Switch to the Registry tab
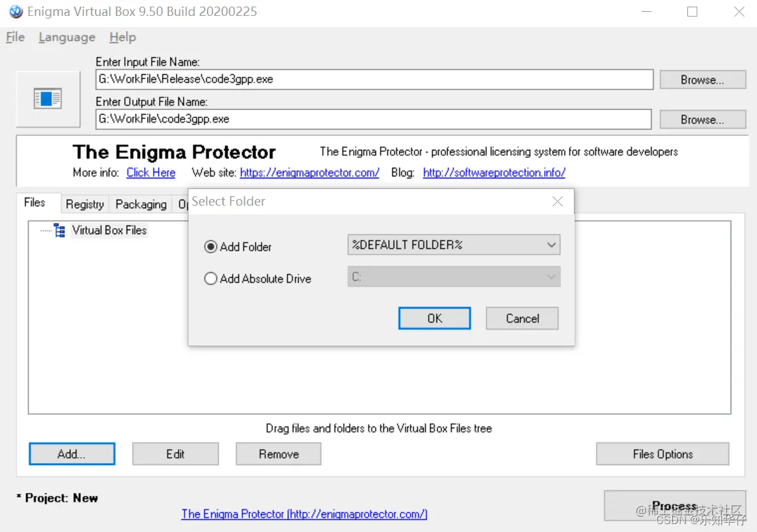Image resolution: width=757 pixels, height=532 pixels. point(85,204)
